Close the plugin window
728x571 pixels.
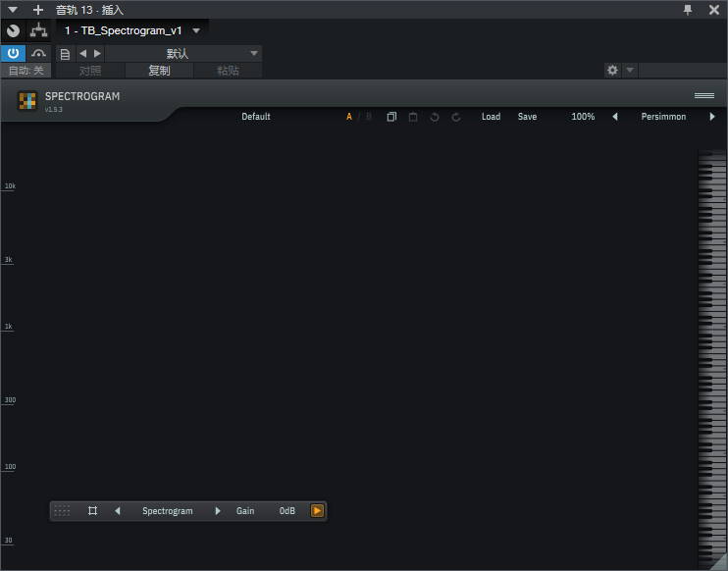click(x=714, y=9)
